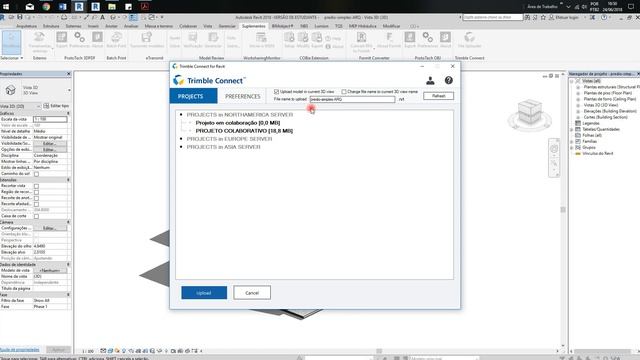The height and width of the screenshot is (360, 640).
Task: Open the Windows Start button
Action: [x=6, y=7]
